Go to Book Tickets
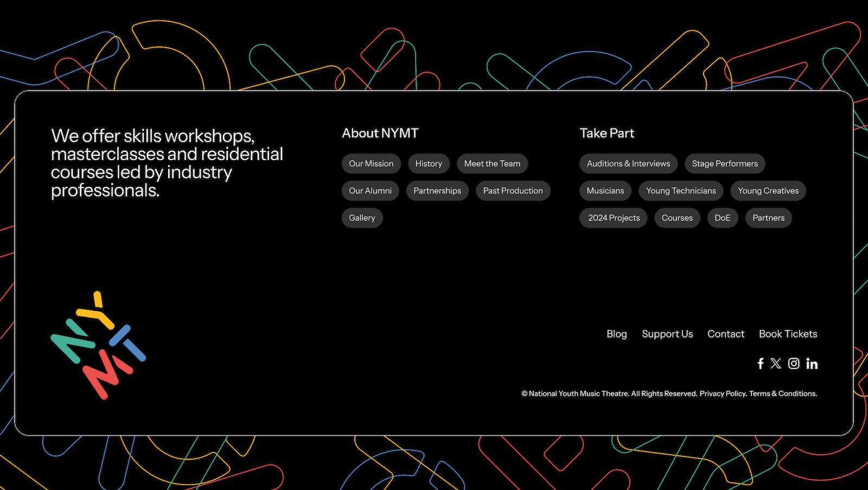The height and width of the screenshot is (490, 868). pyautogui.click(x=788, y=334)
